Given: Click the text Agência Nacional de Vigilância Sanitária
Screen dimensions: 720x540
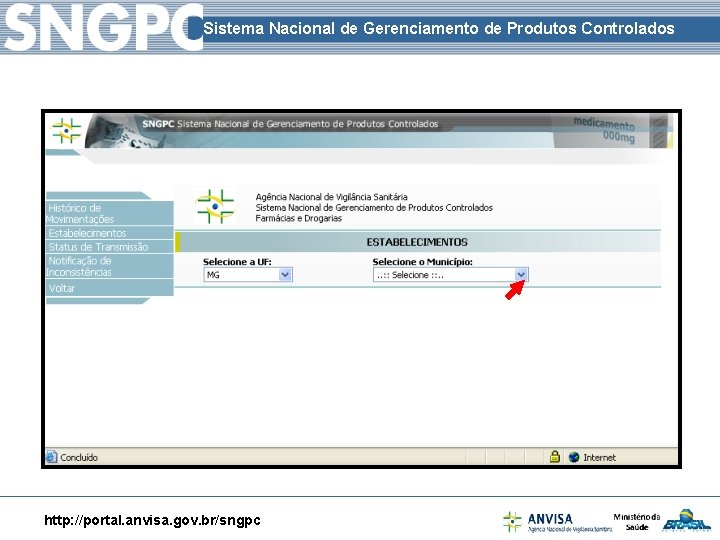Looking at the screenshot, I should coord(332,197).
